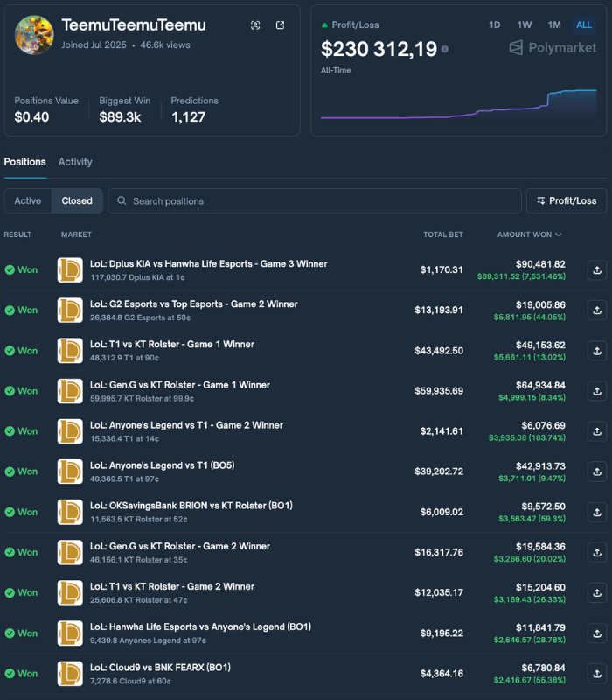Screen dimensions: 612x700
Task: Share the OKSavingsBank BRION vs KT Rolster position
Action: pyautogui.click(x=597, y=512)
